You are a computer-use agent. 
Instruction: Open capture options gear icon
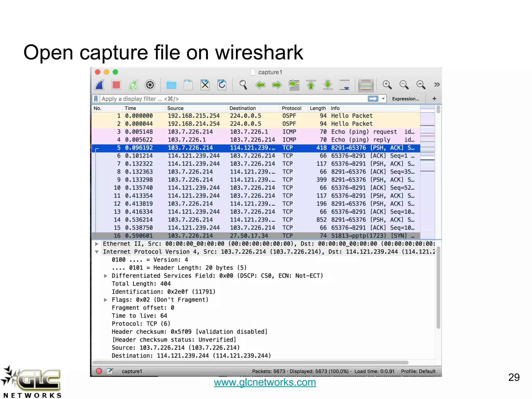point(150,85)
